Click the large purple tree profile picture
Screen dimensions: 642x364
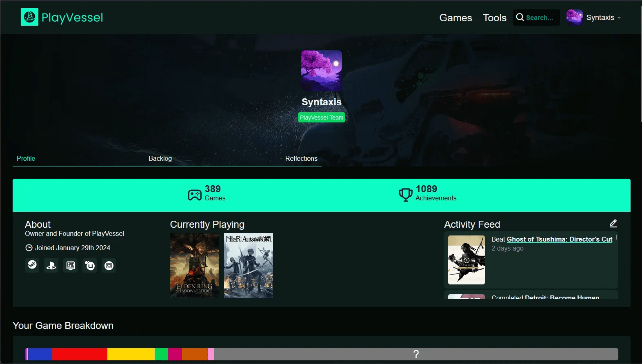(x=322, y=71)
